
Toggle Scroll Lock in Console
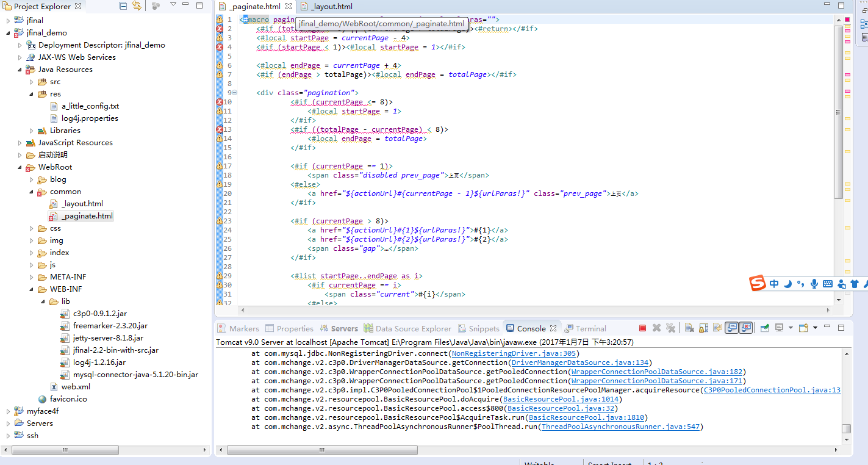coord(703,328)
